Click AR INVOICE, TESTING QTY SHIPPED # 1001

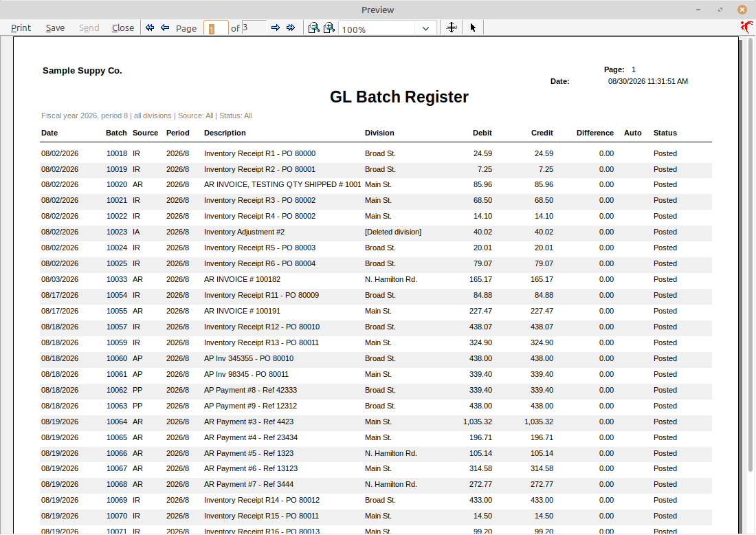(282, 184)
